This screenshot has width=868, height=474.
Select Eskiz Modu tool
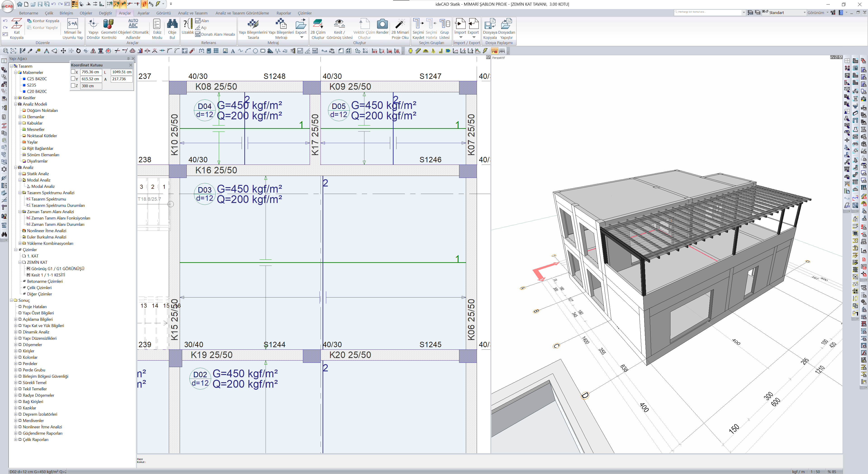(157, 24)
